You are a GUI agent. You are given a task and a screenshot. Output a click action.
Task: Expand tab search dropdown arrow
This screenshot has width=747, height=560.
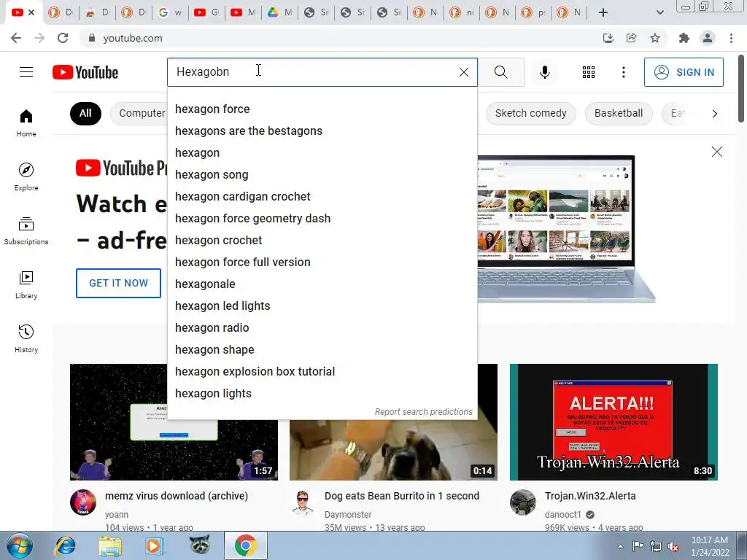pos(659,12)
